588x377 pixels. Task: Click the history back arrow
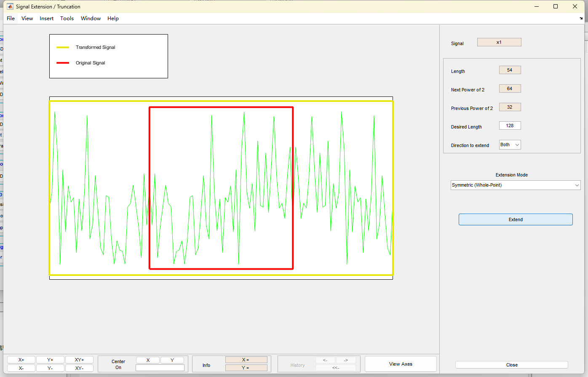coord(325,360)
